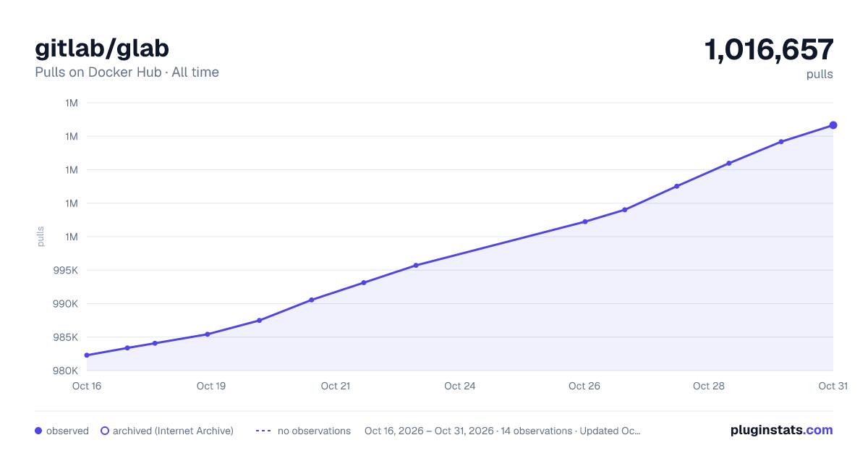Click the 985K y-axis label
868x456 pixels.
click(x=65, y=337)
